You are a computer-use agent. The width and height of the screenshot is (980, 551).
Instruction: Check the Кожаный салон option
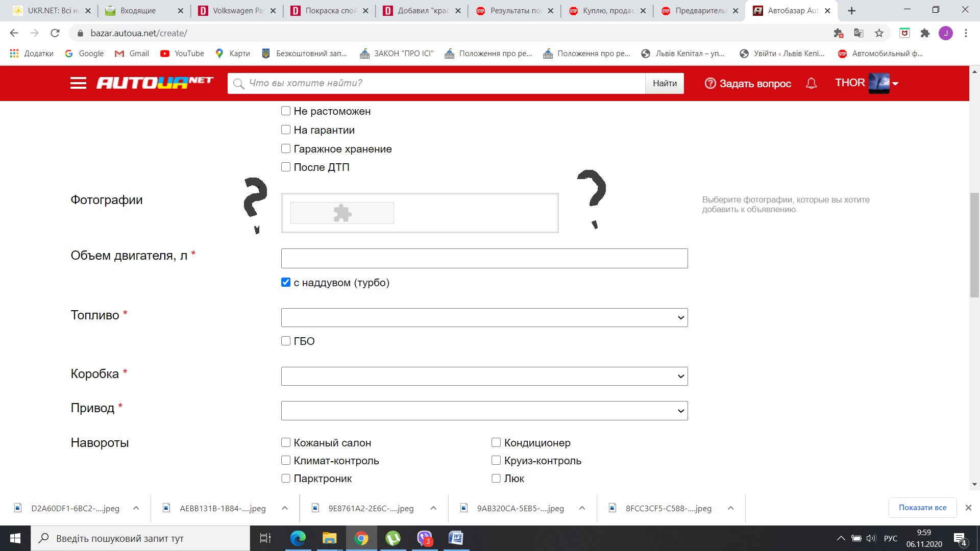tap(286, 443)
